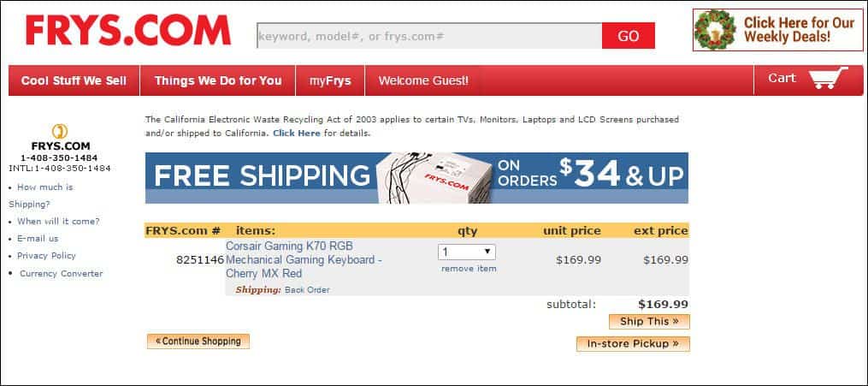This screenshot has height=386, width=868.
Task: Open the wreath Weekly Deals banner
Action: pyautogui.click(x=777, y=30)
